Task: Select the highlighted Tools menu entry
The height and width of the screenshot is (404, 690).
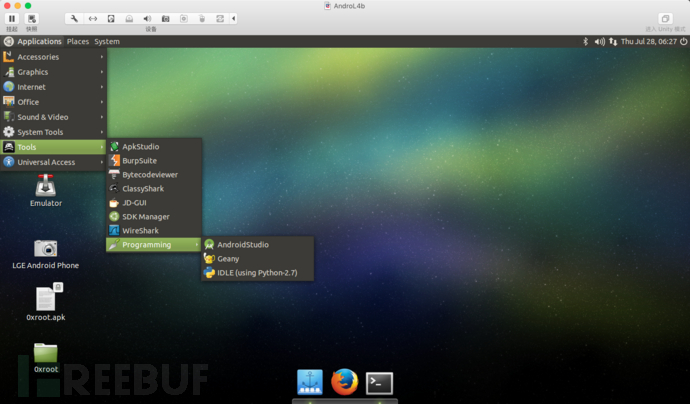Action: (53, 147)
